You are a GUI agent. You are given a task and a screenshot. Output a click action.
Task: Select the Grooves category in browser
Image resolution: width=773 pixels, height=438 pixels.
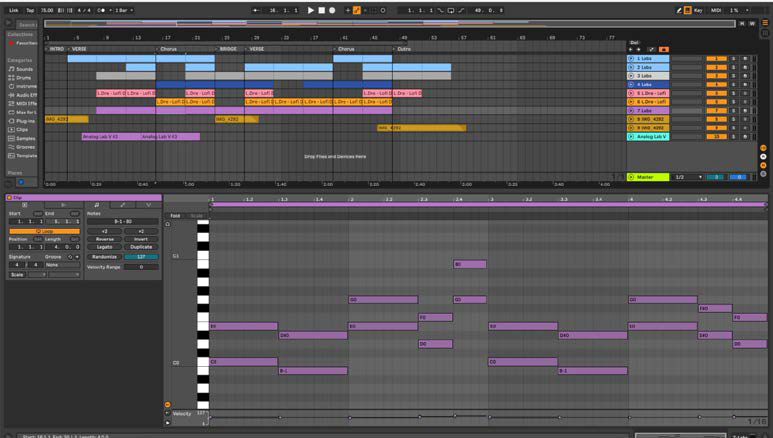26,146
